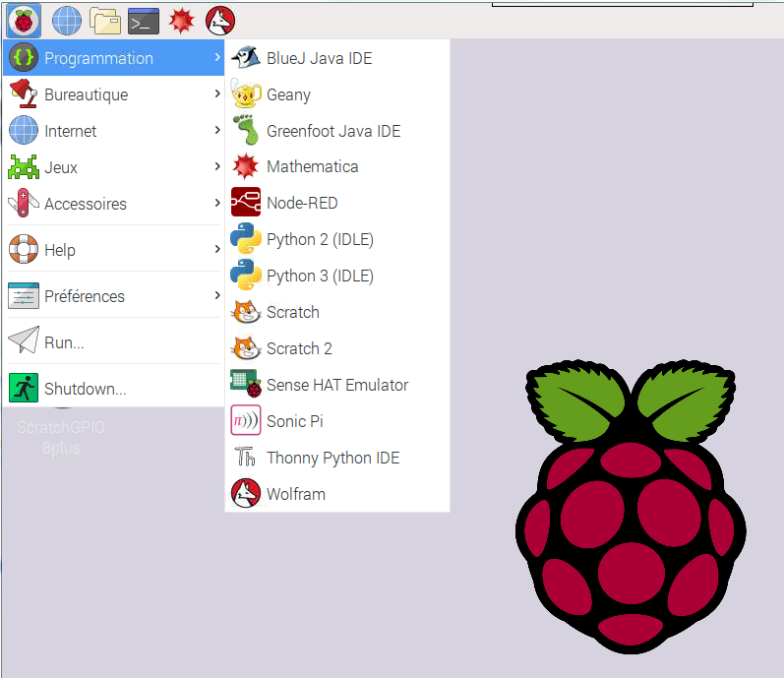Expand the Internet submenu arrow
Image resolution: width=784 pixels, height=678 pixels.
pyautogui.click(x=217, y=130)
